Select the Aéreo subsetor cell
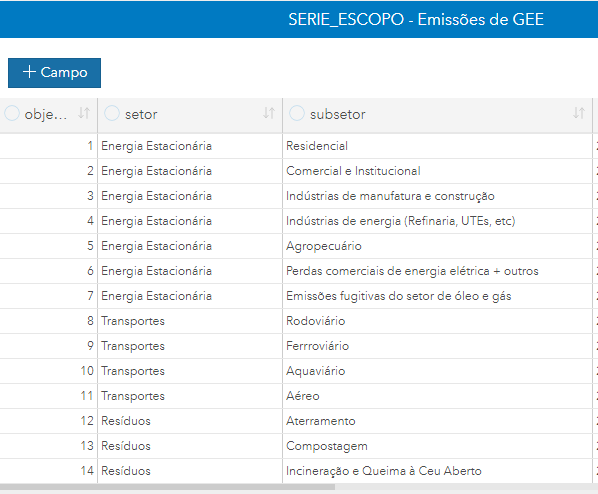Screen dimensions: 598x494 coord(437,396)
